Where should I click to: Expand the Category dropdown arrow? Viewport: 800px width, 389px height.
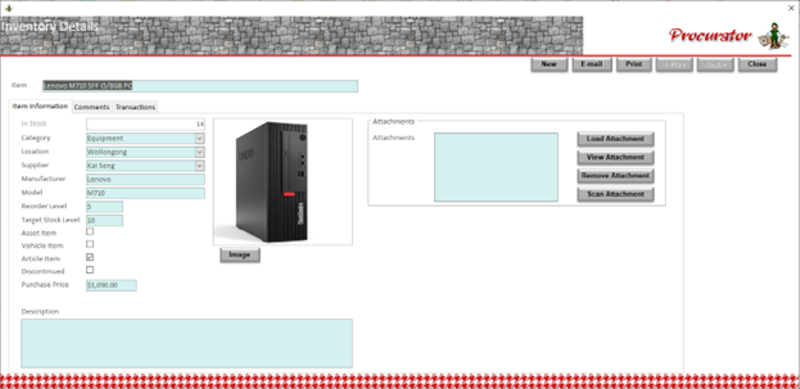[x=199, y=138]
